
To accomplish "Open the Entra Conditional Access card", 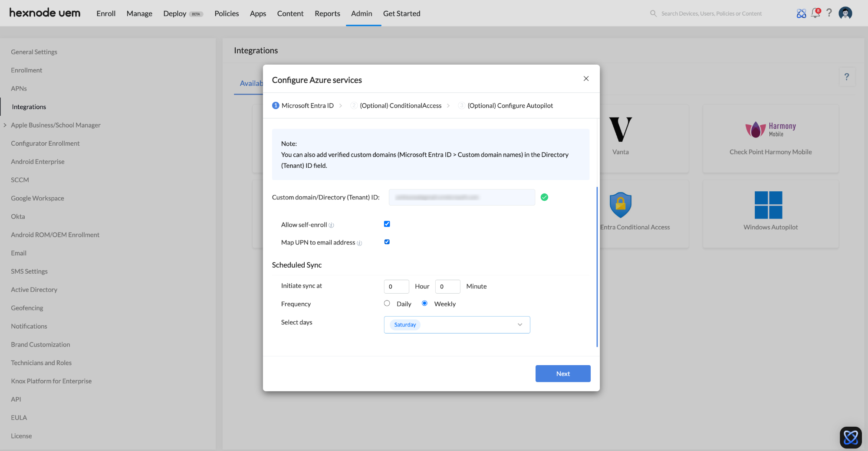I will tap(644, 214).
